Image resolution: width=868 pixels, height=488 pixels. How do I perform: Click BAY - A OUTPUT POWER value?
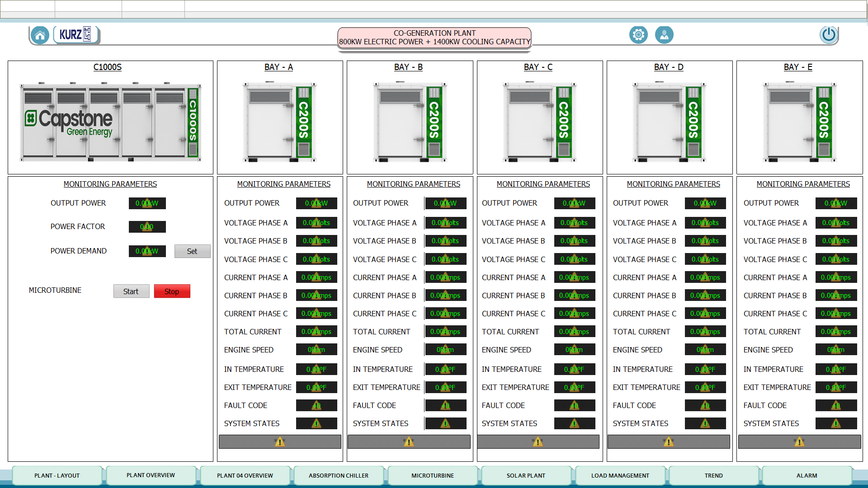point(316,203)
